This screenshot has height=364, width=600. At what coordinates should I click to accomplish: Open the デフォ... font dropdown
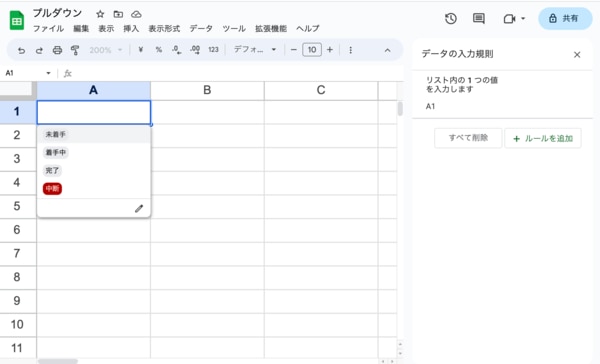(x=255, y=50)
